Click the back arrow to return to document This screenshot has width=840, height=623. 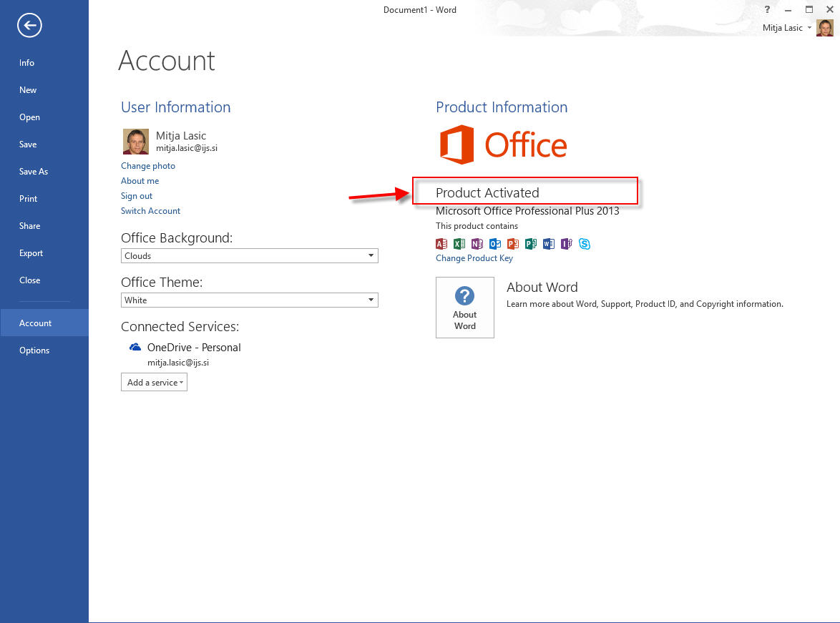tap(30, 26)
